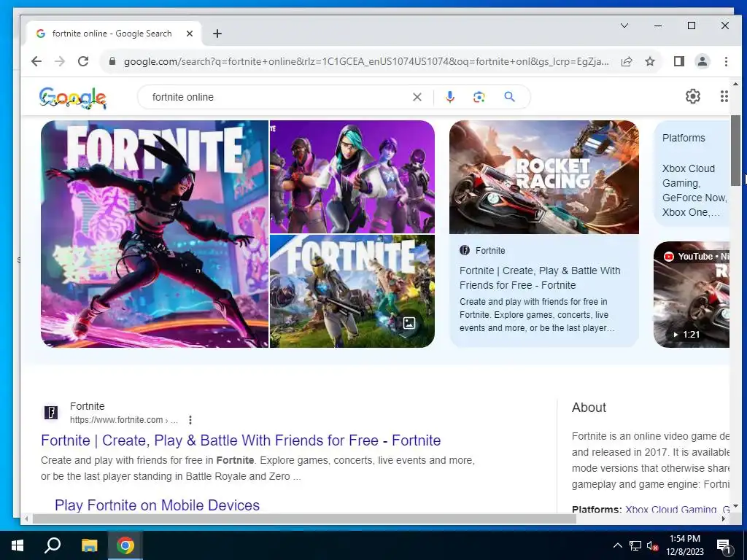Clear the search box text
Screen dimensions: 747x560
click(x=417, y=97)
